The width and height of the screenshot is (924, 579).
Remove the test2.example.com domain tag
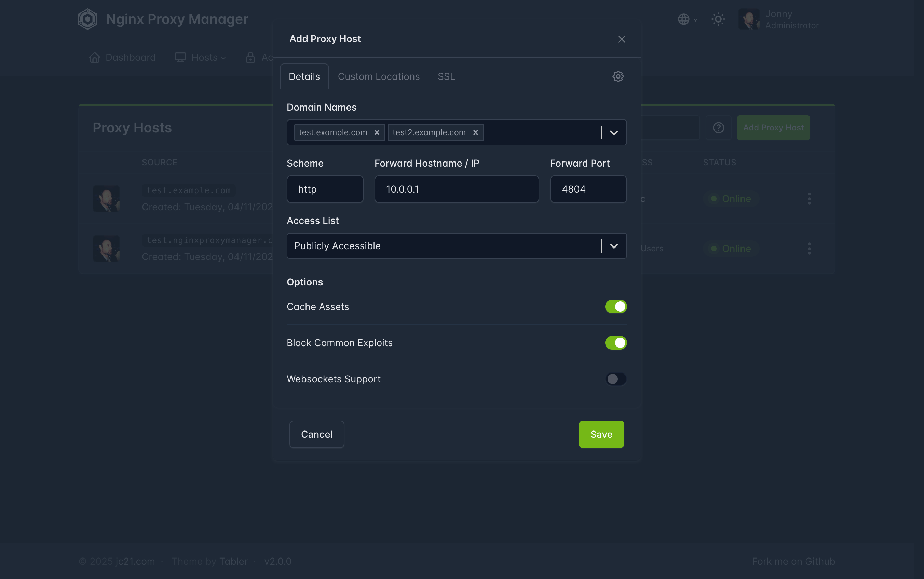pos(475,132)
